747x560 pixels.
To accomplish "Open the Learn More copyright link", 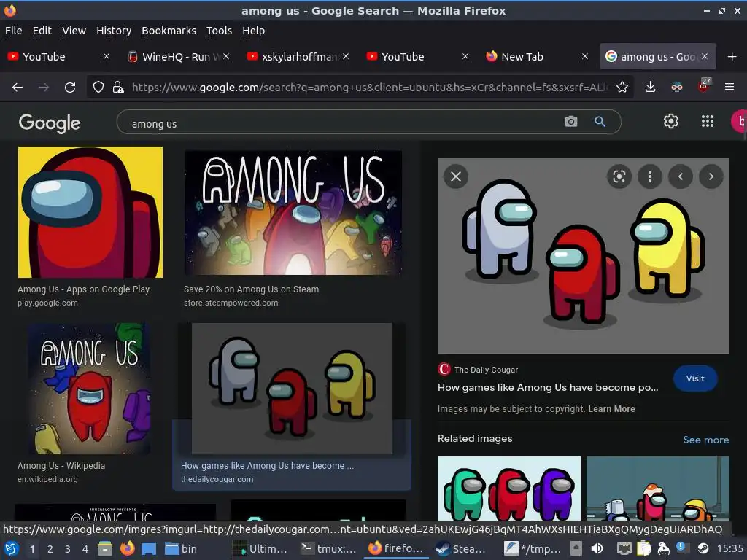I will click(611, 408).
